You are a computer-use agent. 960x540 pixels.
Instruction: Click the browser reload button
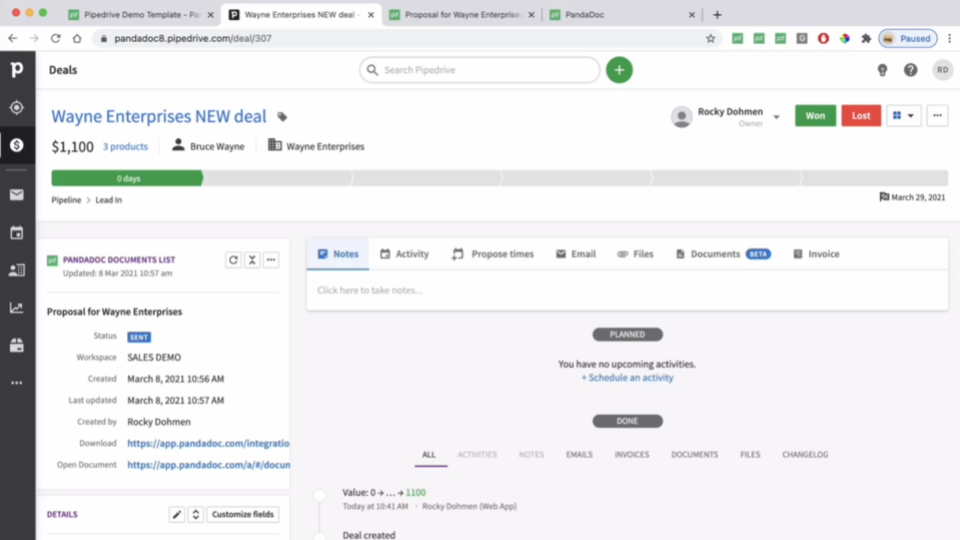[x=56, y=39]
